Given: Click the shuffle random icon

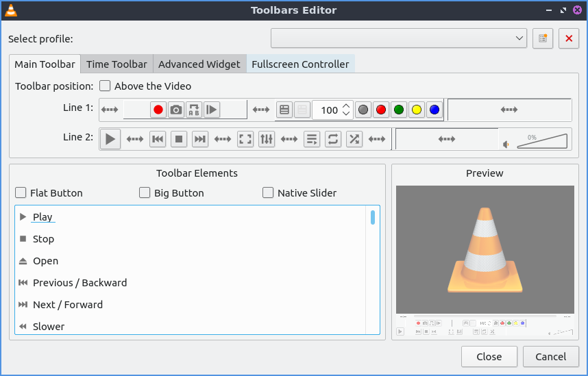Looking at the screenshot, I should [x=354, y=139].
